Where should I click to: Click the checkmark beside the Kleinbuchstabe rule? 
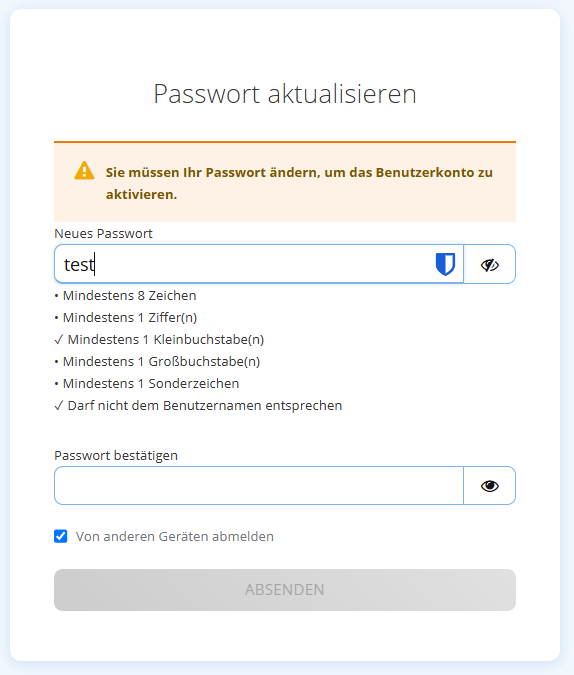tap(59, 340)
